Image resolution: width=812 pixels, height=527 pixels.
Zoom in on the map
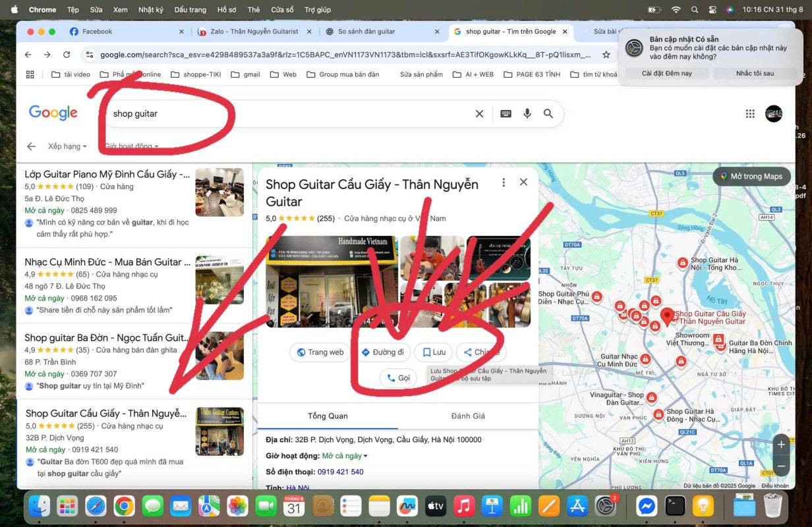click(x=781, y=445)
